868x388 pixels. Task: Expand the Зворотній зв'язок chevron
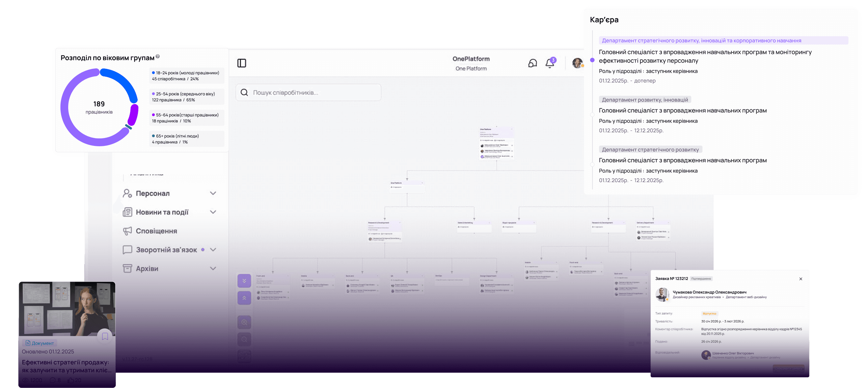pyautogui.click(x=213, y=250)
